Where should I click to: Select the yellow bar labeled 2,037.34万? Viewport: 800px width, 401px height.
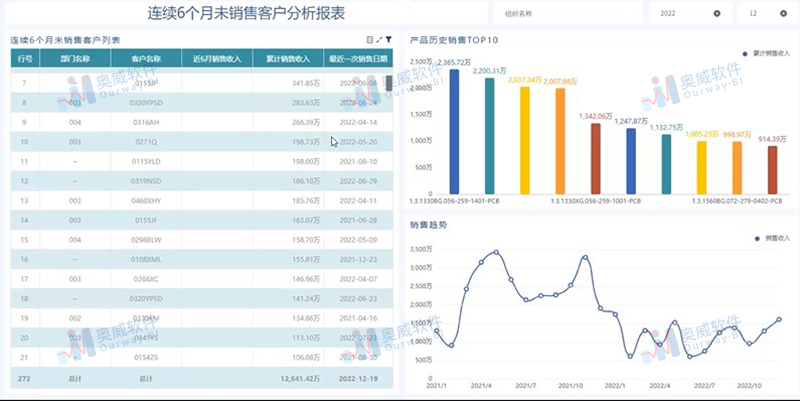click(524, 140)
